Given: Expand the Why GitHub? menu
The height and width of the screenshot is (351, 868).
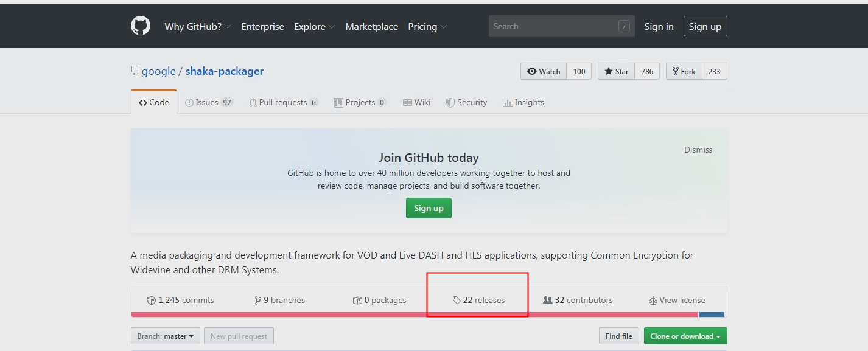Looking at the screenshot, I should point(197,27).
